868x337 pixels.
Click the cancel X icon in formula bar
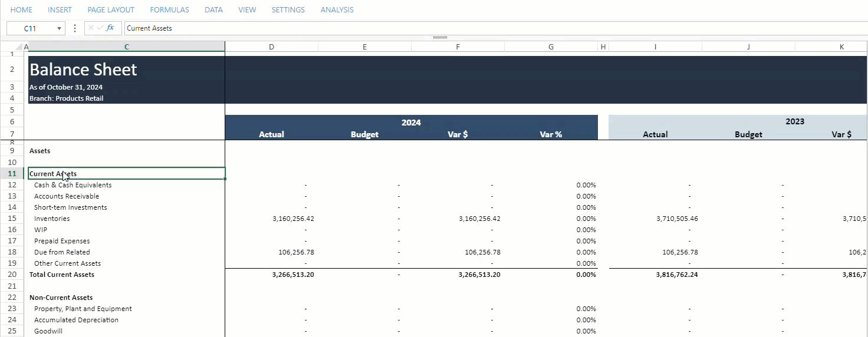point(91,28)
